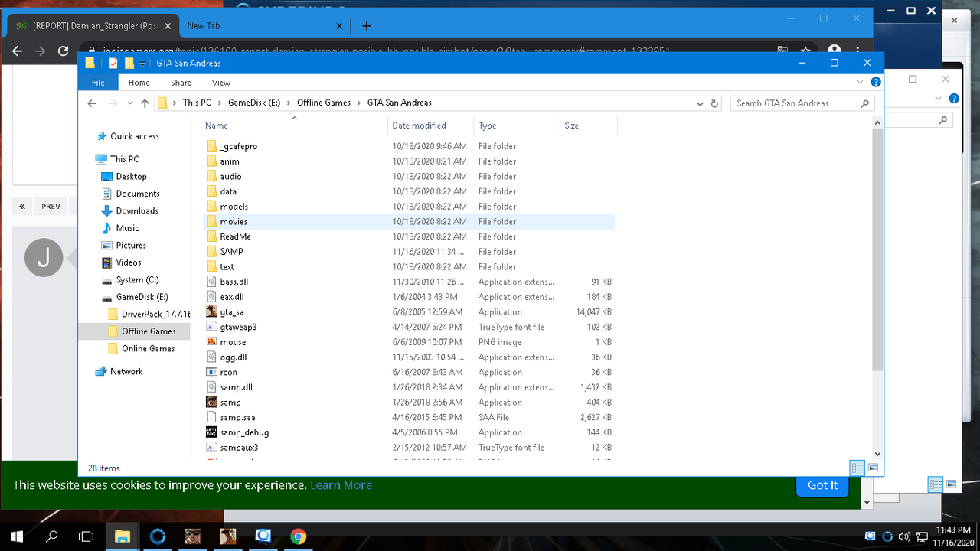
Task: Select the sampaux3 font file name
Action: (x=239, y=448)
